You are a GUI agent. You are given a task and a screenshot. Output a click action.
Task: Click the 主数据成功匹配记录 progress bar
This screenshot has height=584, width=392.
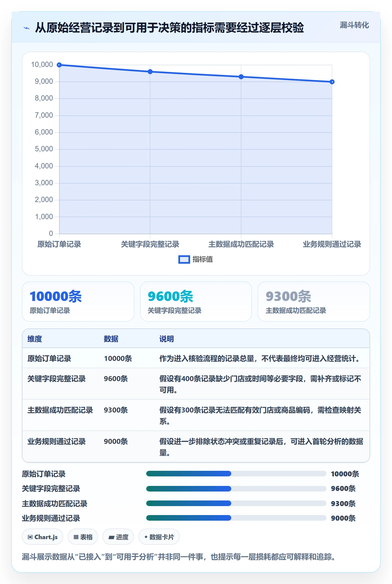236,503
